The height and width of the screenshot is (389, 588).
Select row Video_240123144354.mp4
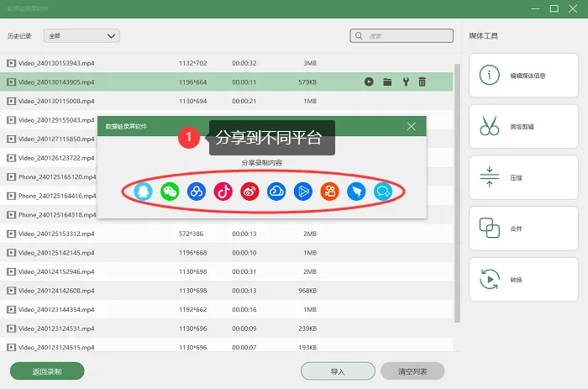tap(227, 309)
